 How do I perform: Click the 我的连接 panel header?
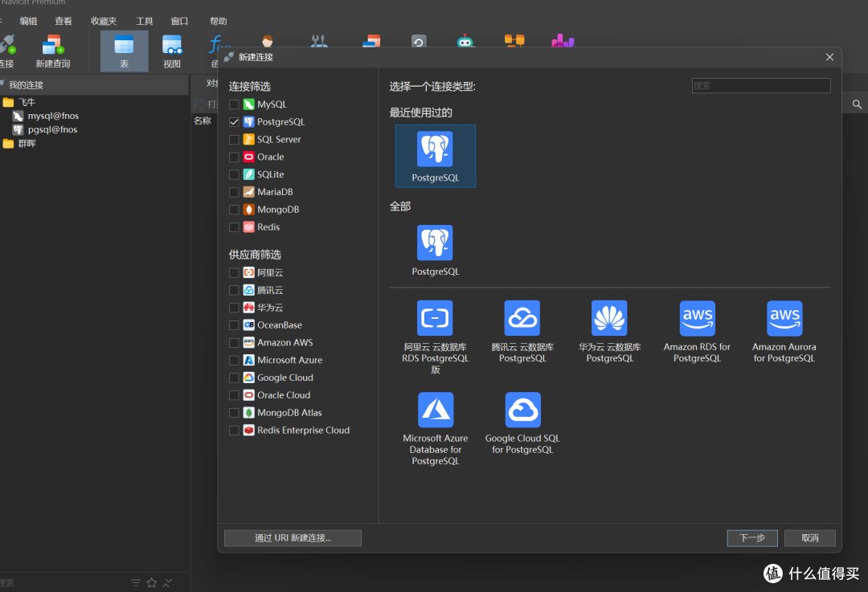[x=94, y=84]
